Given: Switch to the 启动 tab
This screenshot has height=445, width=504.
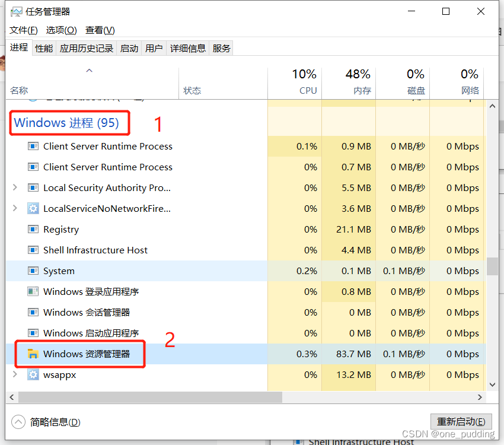Looking at the screenshot, I should [129, 48].
